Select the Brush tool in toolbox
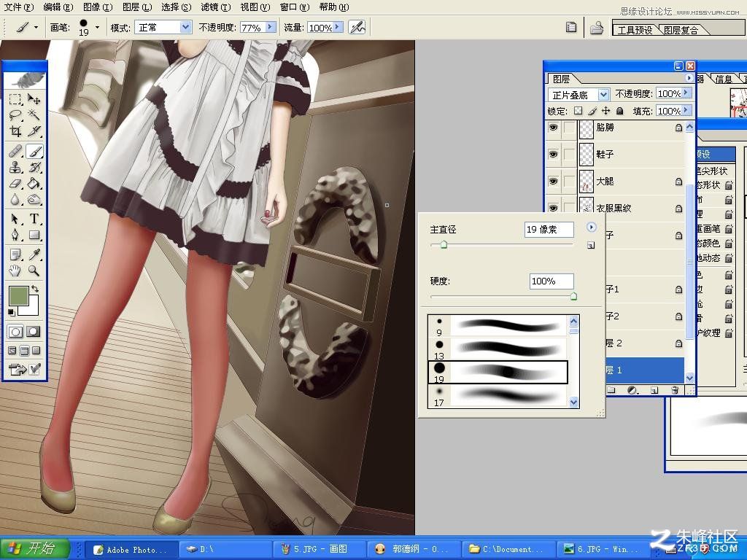The height and width of the screenshot is (560, 747). [x=34, y=152]
